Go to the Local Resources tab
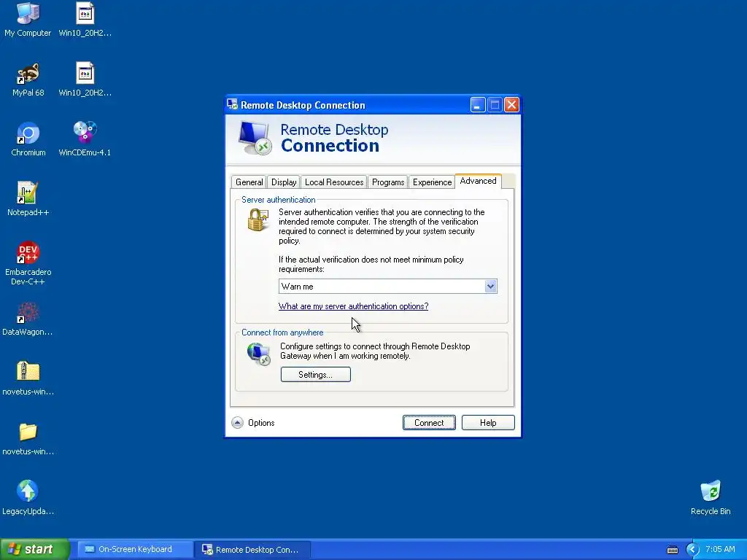Screen dimensions: 747x560 pyautogui.click(x=334, y=182)
